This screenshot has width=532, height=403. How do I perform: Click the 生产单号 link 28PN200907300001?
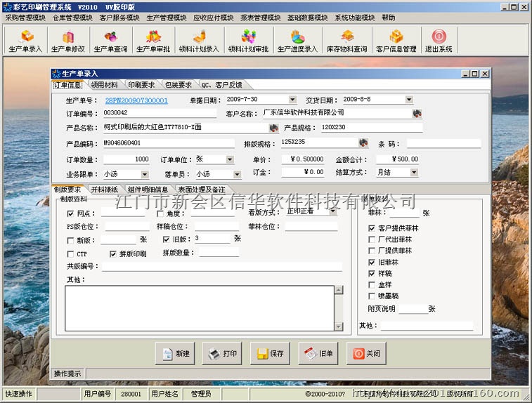point(136,100)
